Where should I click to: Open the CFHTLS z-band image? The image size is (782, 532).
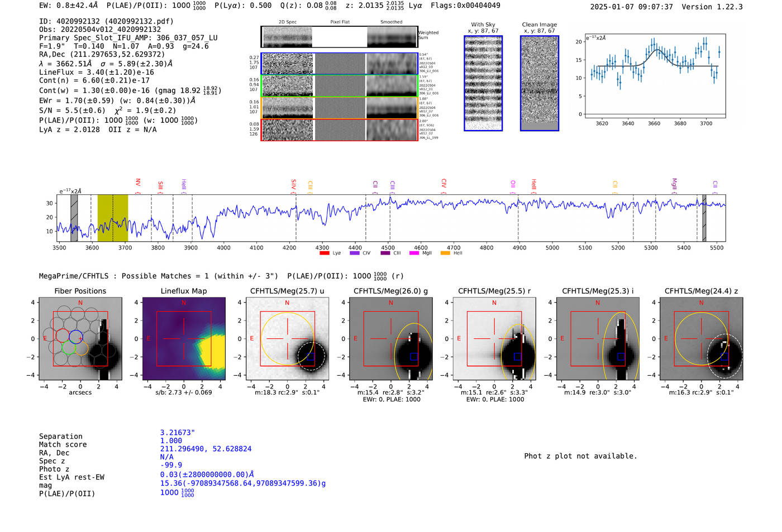(701, 339)
